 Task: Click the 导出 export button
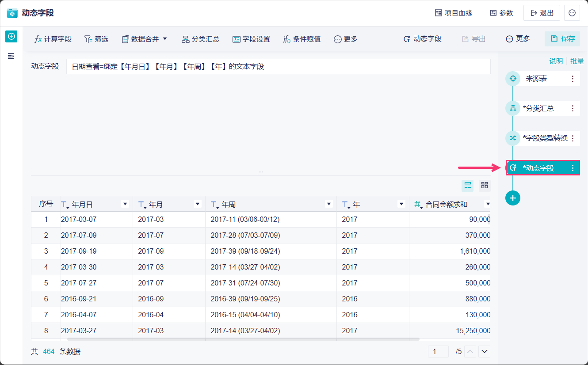473,39
